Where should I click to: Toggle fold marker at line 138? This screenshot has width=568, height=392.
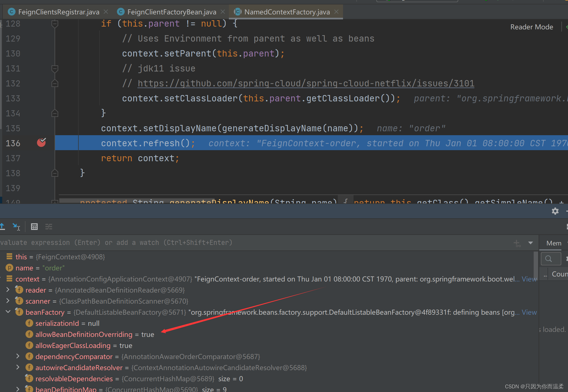pos(55,173)
